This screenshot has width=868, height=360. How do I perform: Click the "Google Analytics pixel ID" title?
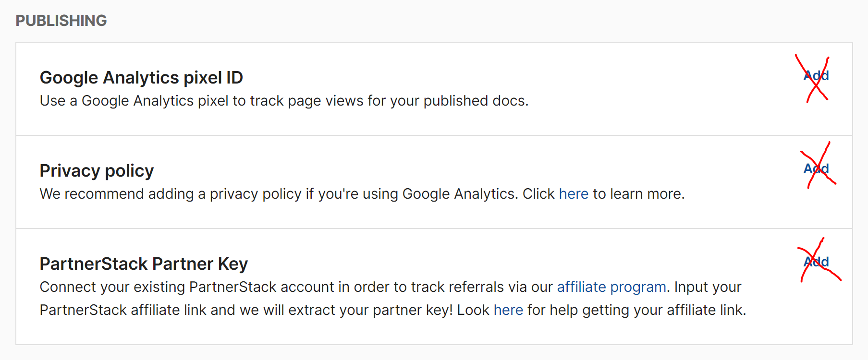tap(141, 78)
